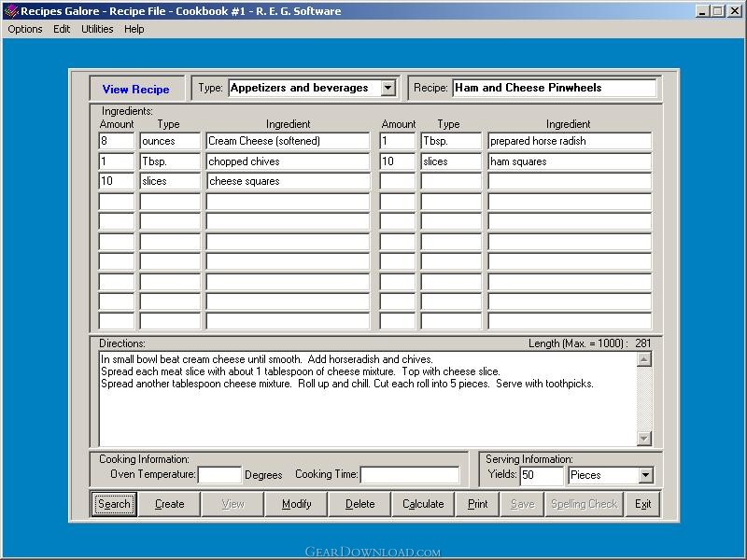Viewport: 747px width, 560px height.
Task: Click the Directions scrollbar track
Action: (x=643, y=399)
